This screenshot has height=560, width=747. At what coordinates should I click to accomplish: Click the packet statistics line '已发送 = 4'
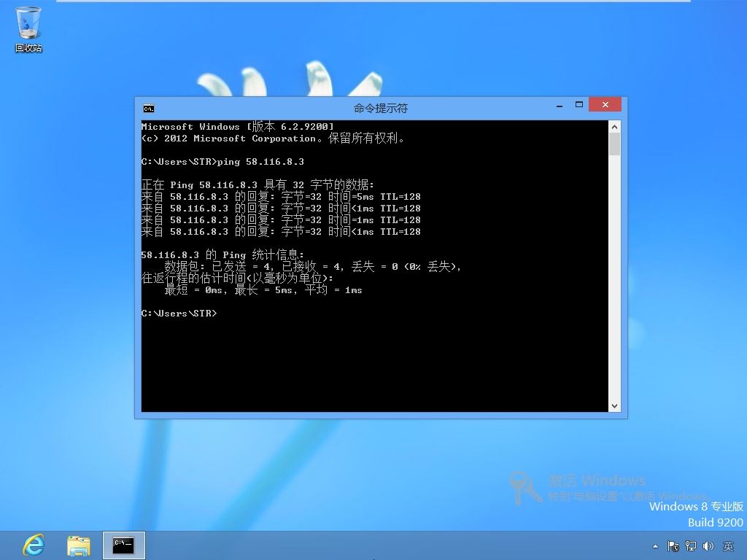click(312, 267)
